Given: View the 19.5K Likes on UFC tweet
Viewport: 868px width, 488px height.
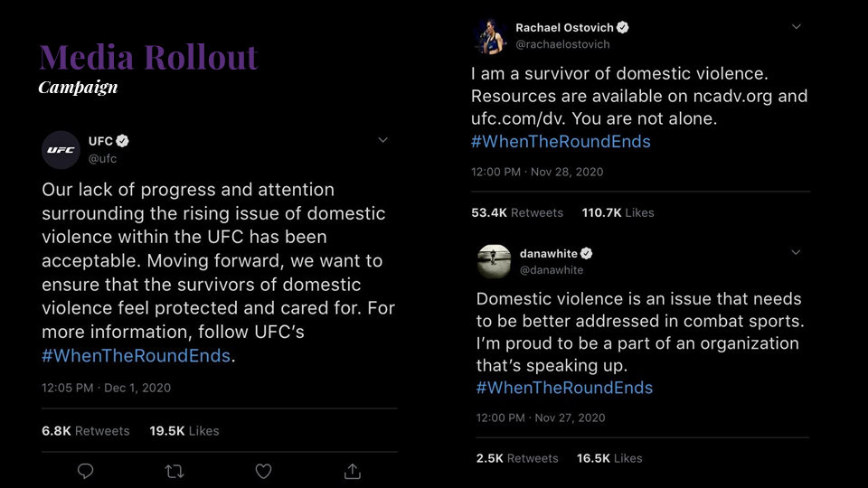Looking at the screenshot, I should pos(184,430).
